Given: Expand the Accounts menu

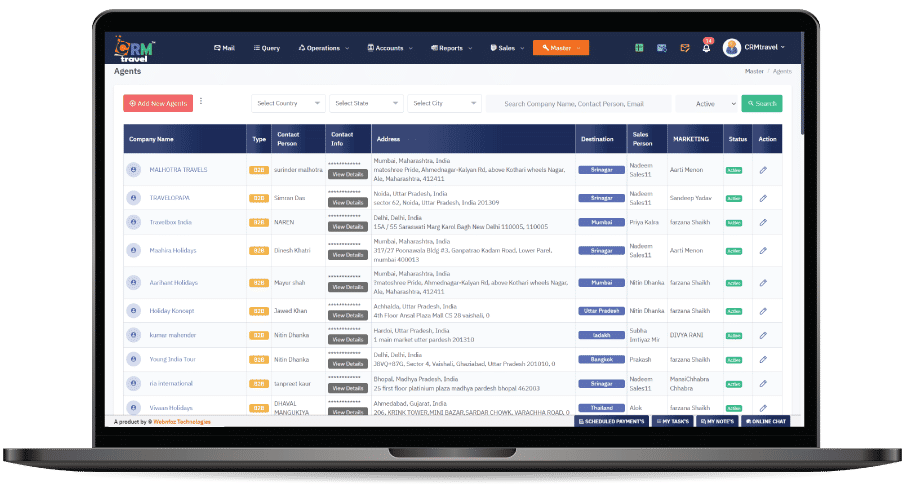Looking at the screenshot, I should (390, 48).
